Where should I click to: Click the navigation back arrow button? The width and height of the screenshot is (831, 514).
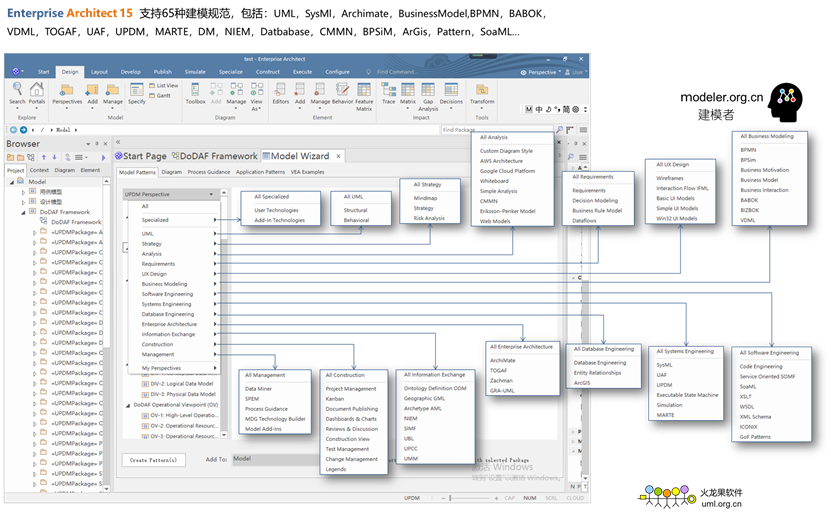(x=14, y=129)
